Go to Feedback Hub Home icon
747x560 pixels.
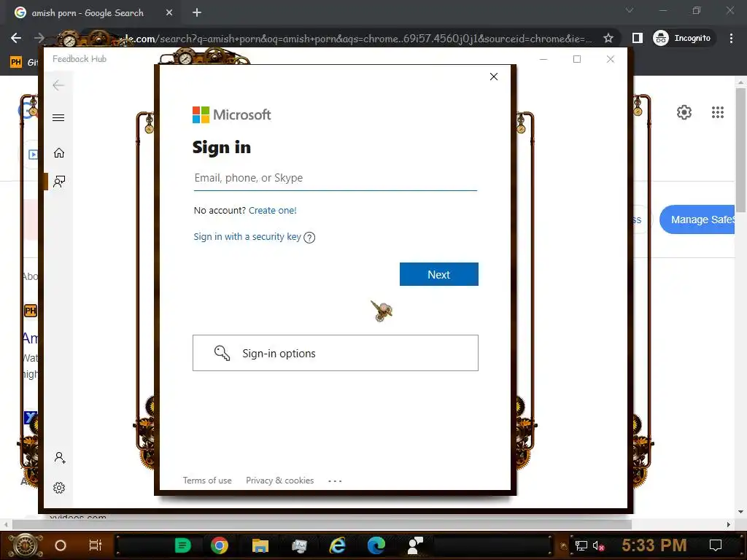click(58, 153)
